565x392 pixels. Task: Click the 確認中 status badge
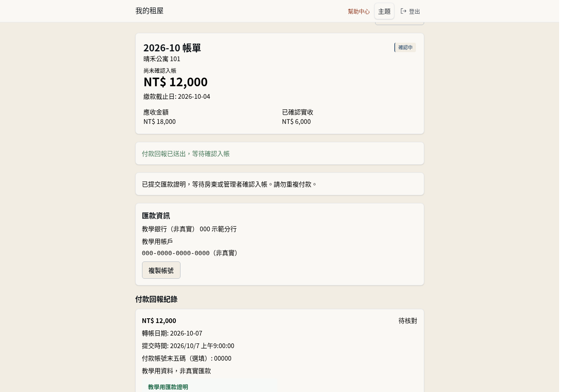tap(405, 47)
